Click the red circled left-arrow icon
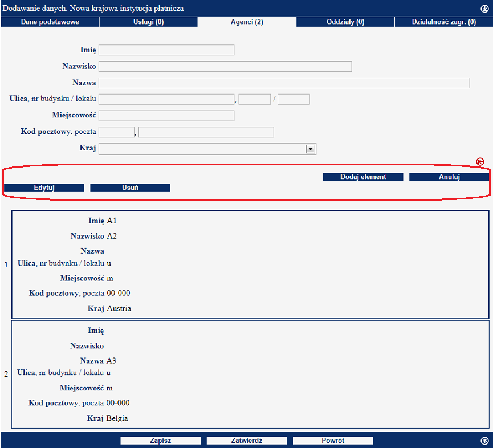The width and height of the screenshot is (493, 448). click(x=480, y=162)
